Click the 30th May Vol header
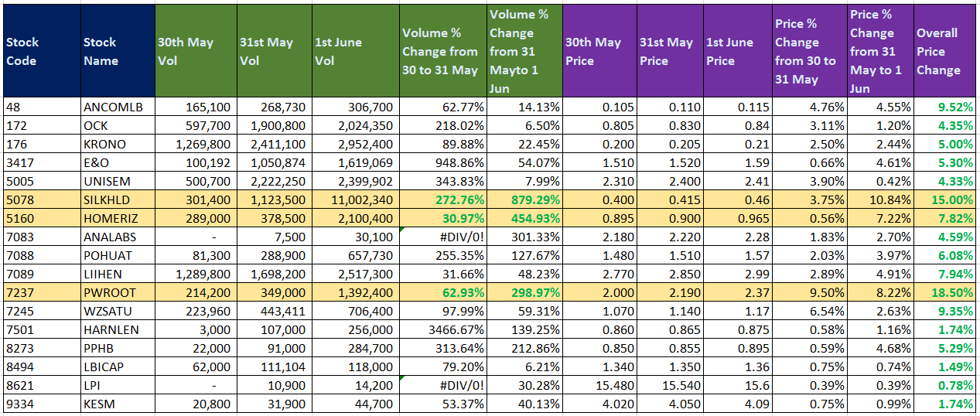The height and width of the screenshot is (416, 980). point(196,52)
